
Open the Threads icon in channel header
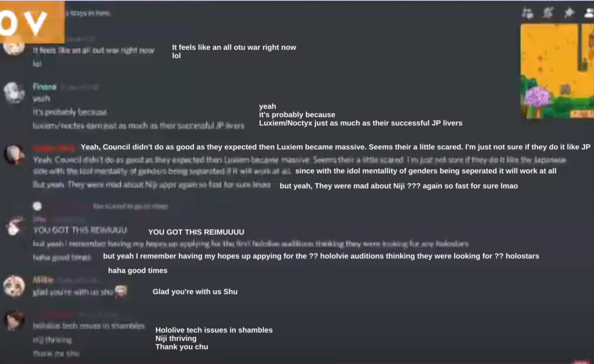point(527,13)
